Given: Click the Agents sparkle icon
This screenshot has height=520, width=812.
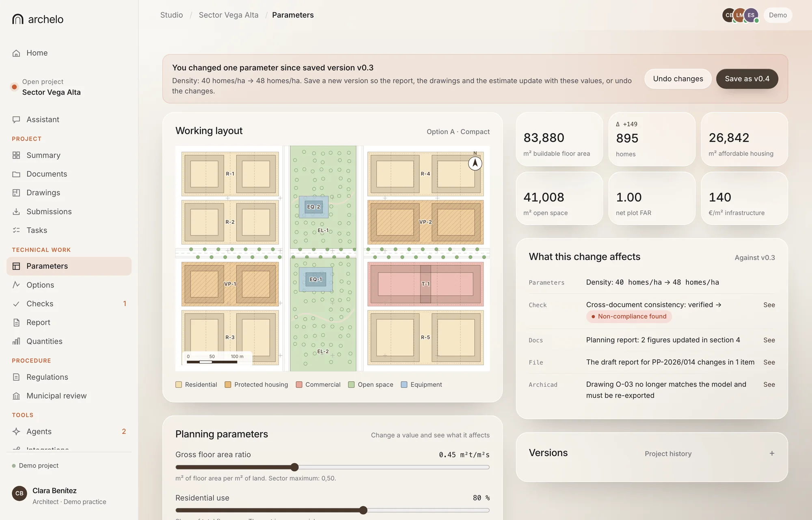Looking at the screenshot, I should (x=16, y=431).
